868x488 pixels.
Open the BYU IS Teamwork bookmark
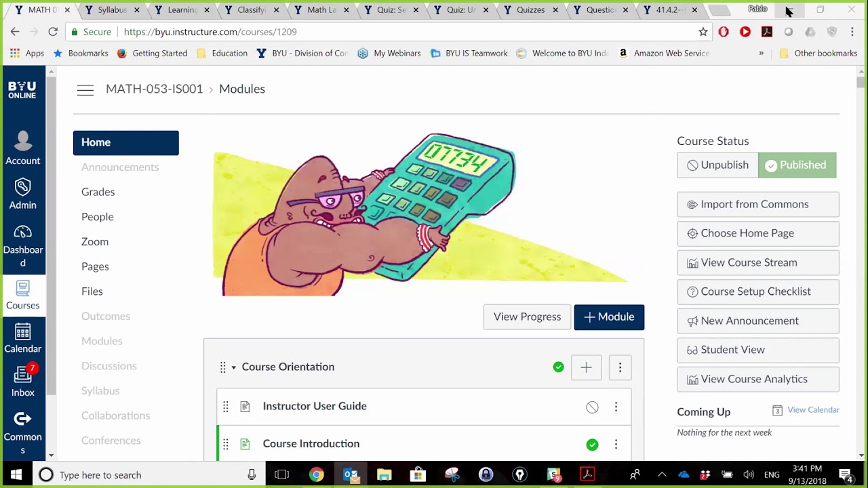(469, 54)
